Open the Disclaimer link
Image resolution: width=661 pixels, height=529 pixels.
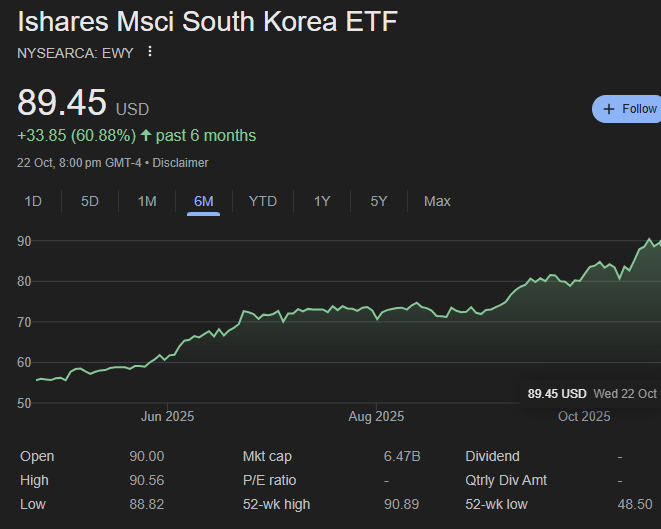coord(181,162)
